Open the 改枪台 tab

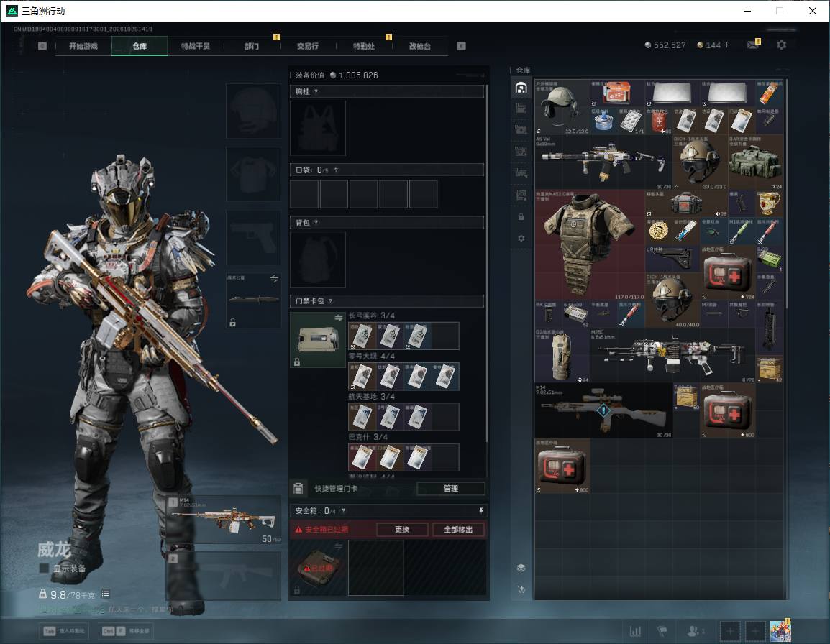coord(420,46)
